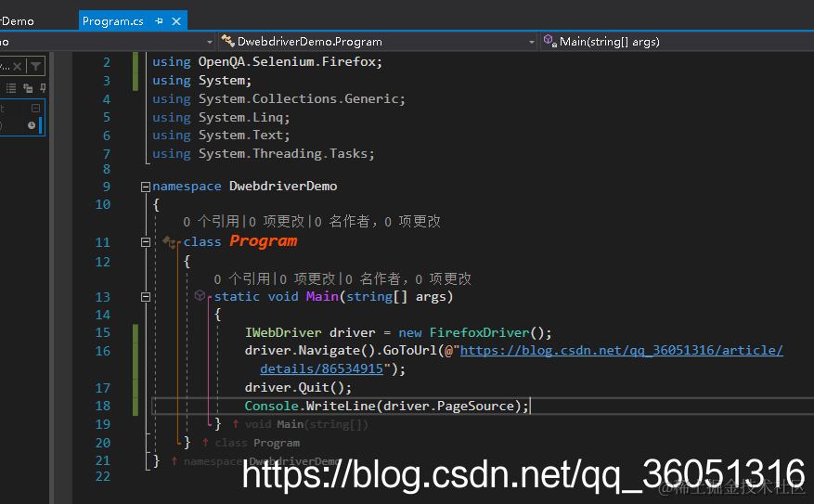The image size is (814, 504).
Task: Click using OpenQA.Selenium.Firefox line
Action: (x=266, y=62)
